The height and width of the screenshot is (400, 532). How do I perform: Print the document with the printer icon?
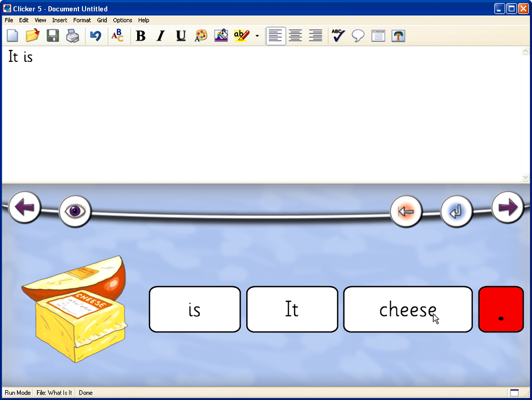tap(73, 36)
